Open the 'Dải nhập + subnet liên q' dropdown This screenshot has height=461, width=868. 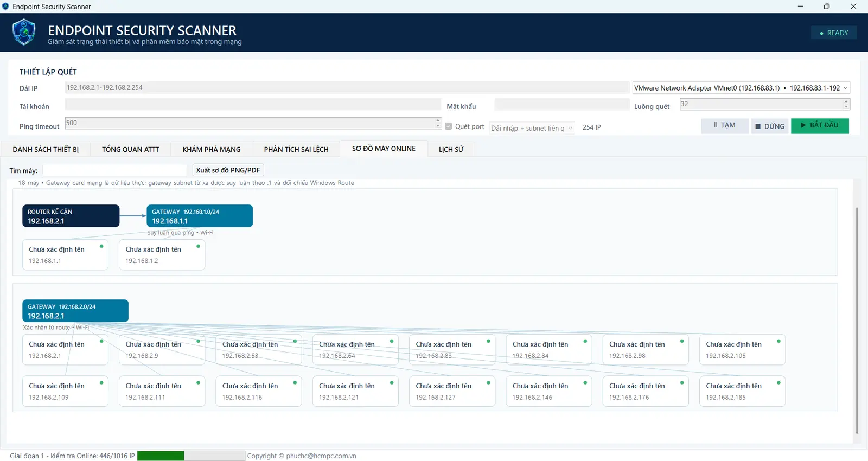(532, 128)
